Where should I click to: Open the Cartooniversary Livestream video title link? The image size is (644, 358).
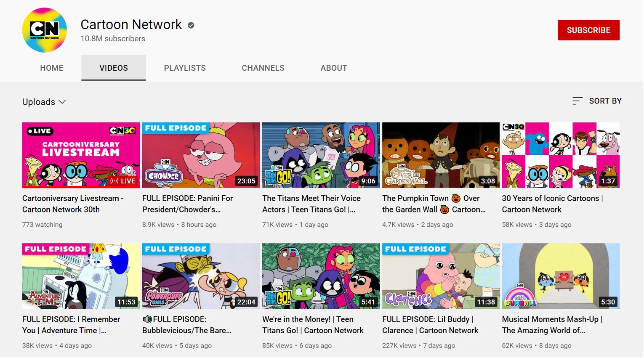point(72,204)
